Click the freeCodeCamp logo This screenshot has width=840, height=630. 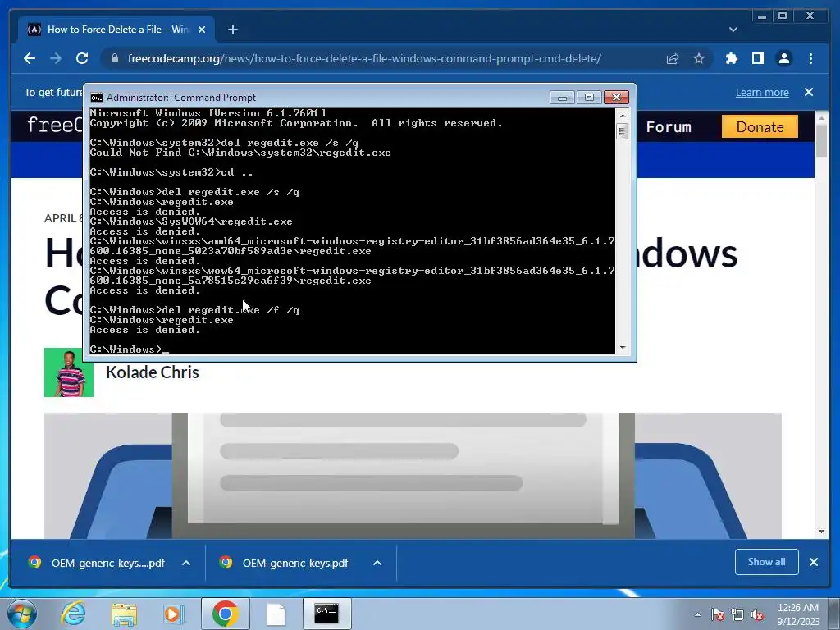pyautogui.click(x=54, y=126)
